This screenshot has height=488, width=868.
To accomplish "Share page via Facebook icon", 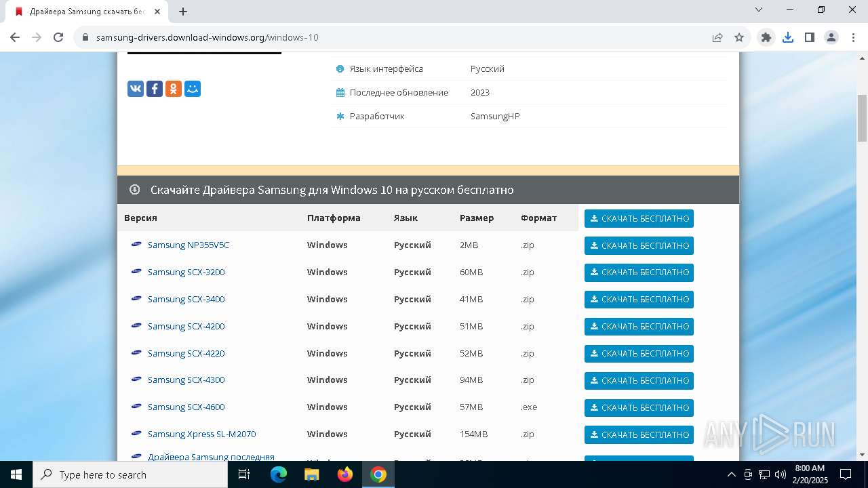I will (155, 89).
